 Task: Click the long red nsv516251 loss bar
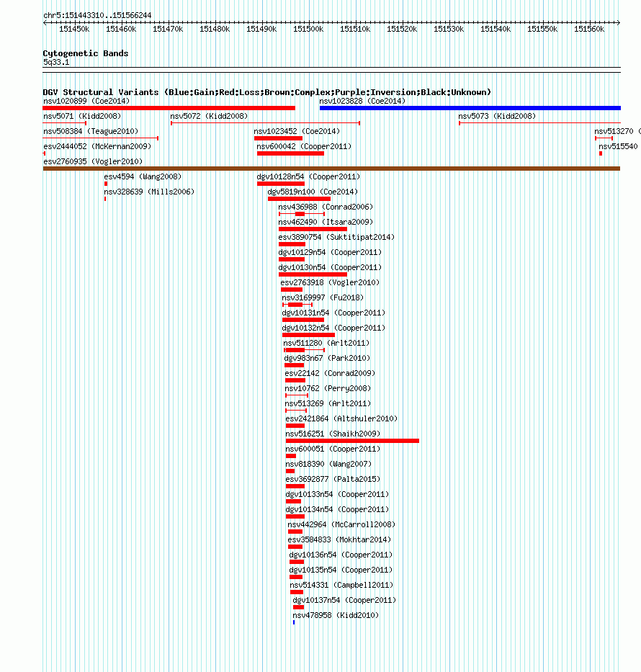point(352,441)
